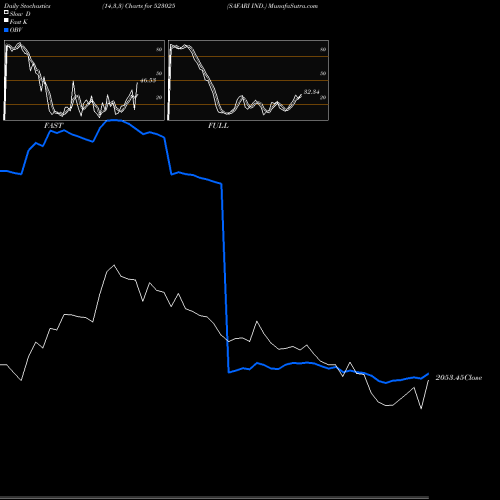Screen dimensions: 500x500
Task: Click the 80 level label in FAST chart
Action: point(159,49)
